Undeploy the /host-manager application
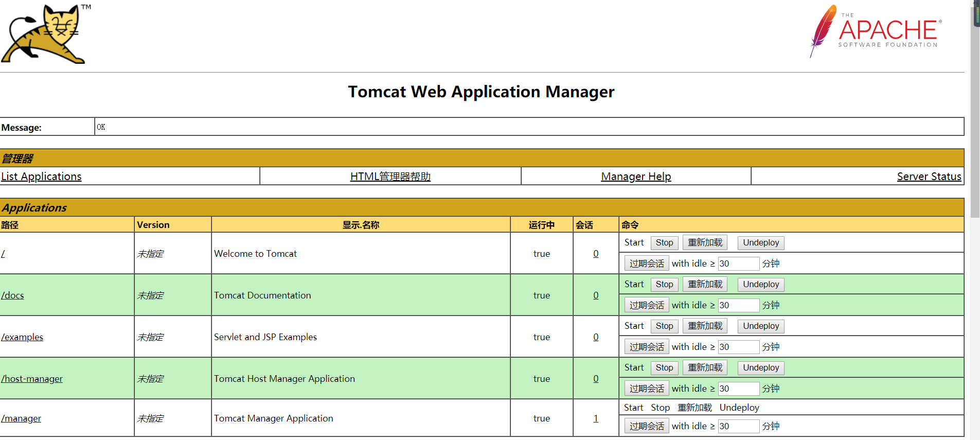This screenshot has height=440, width=980. [761, 368]
